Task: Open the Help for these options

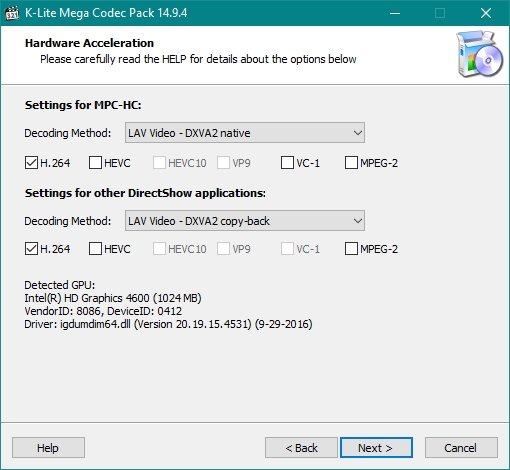Action: pos(48,448)
